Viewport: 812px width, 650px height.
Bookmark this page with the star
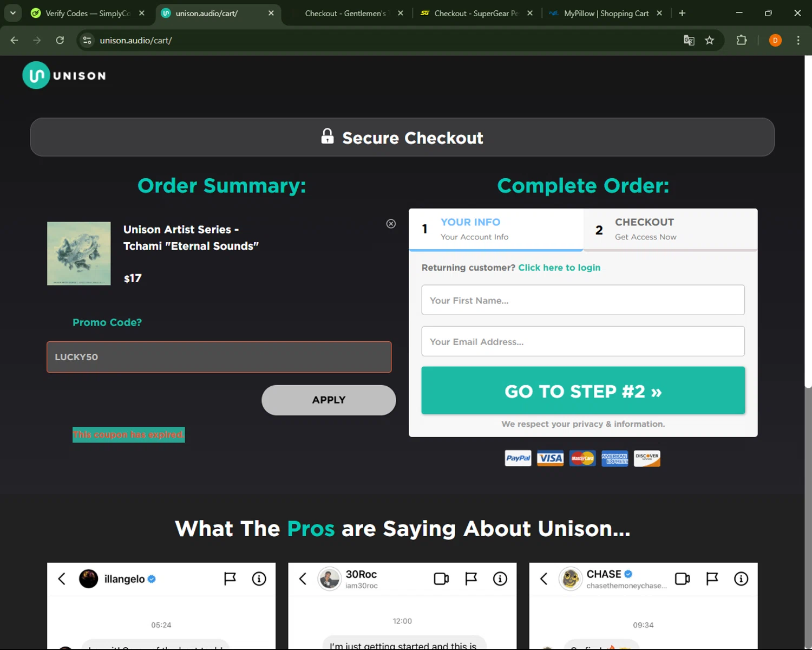710,40
